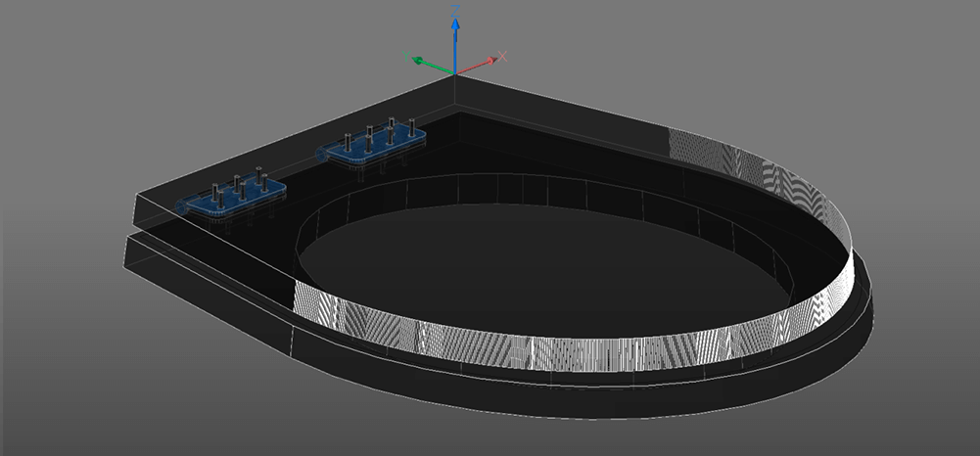The image size is (980, 456).
Task: Select the left blue hinge bracket
Action: [231, 197]
